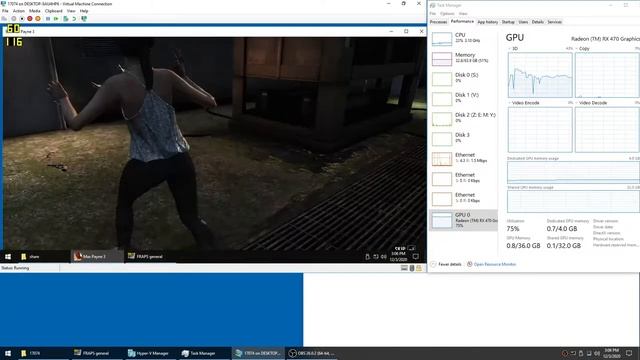Select FRAPS general in guest taskbar
Viewport: 640px width, 360px height.
[150, 256]
